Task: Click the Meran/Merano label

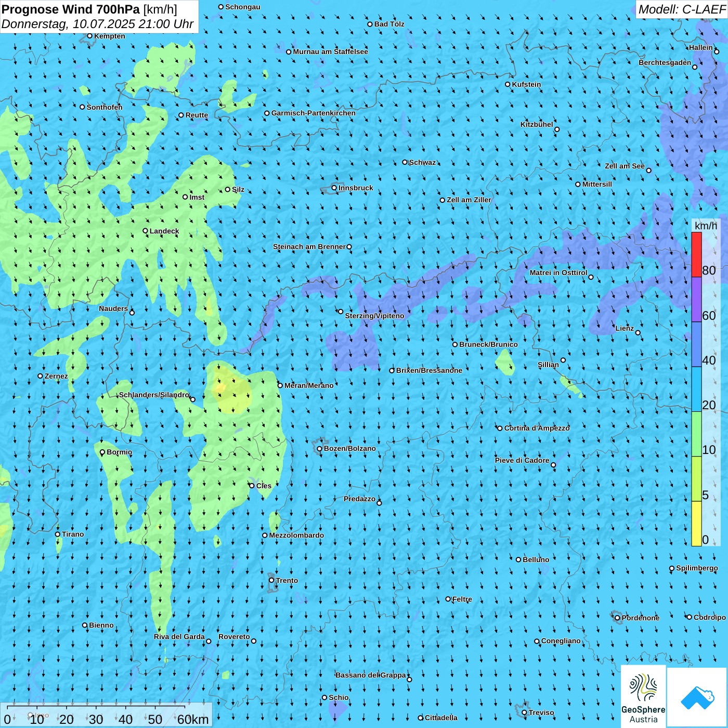Action: click(x=309, y=385)
